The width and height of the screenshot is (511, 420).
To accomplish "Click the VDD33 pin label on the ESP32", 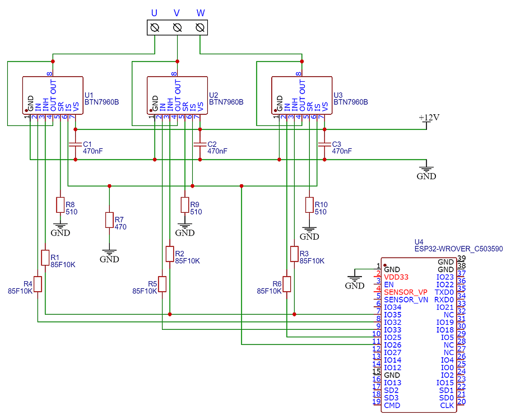I will [396, 277].
